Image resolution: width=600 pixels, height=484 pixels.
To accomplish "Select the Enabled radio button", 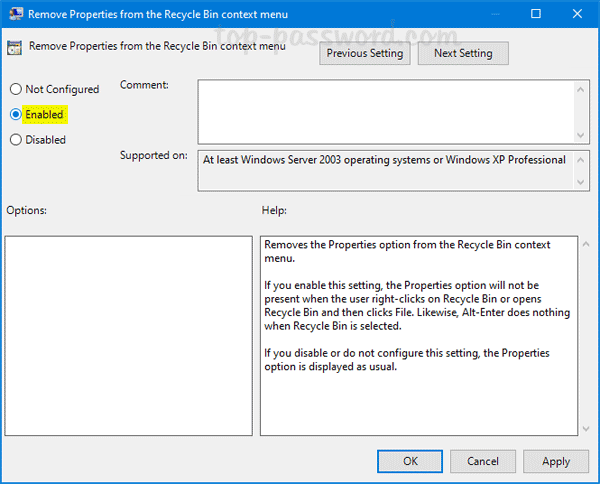I will (x=16, y=115).
